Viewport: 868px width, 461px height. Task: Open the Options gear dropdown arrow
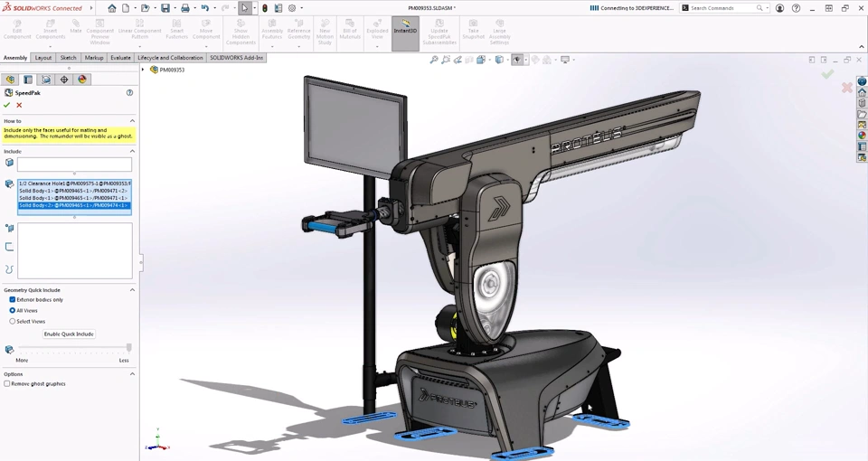click(302, 8)
